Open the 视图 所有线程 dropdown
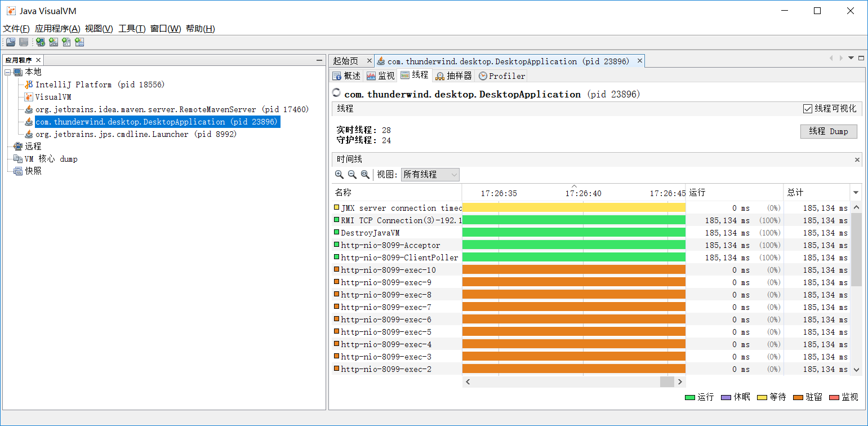The image size is (868, 426). [x=430, y=175]
